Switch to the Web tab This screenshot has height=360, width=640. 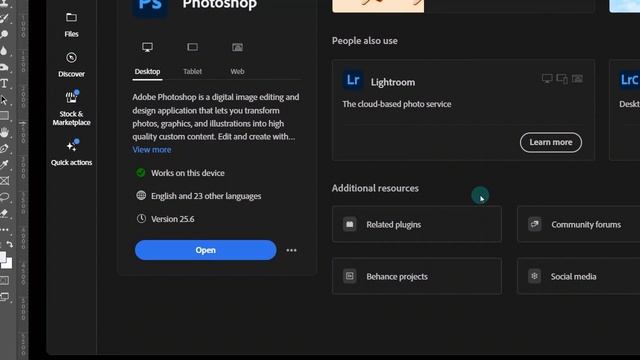coord(237,71)
